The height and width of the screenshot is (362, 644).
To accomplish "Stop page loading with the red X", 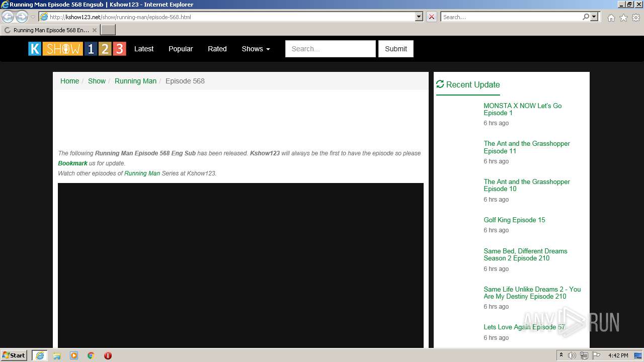I will (x=432, y=17).
